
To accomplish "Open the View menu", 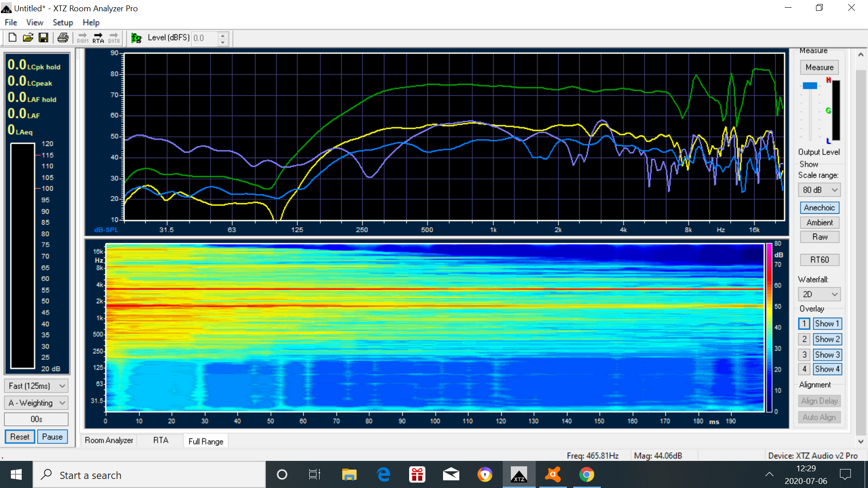I will (35, 22).
